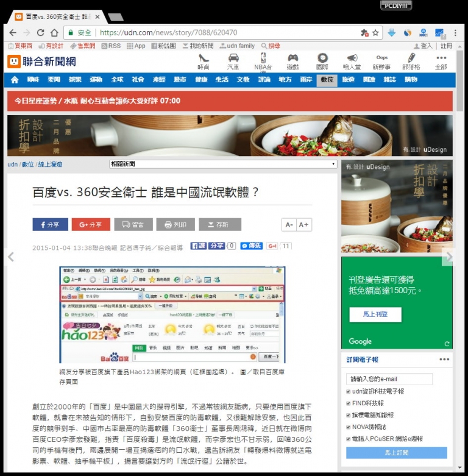Viewport: 468px width, 476px height.
Task: Open the NBA台灣 channel icon
Action: click(263, 62)
